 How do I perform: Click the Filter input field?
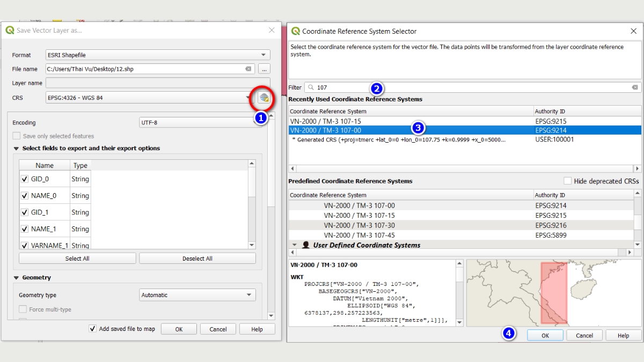(472, 87)
